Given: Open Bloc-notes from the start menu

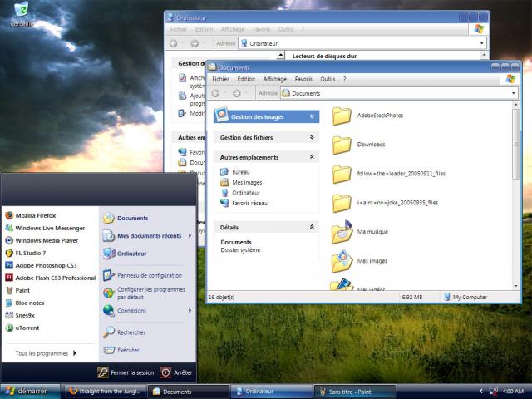Looking at the screenshot, I should click(x=25, y=303).
